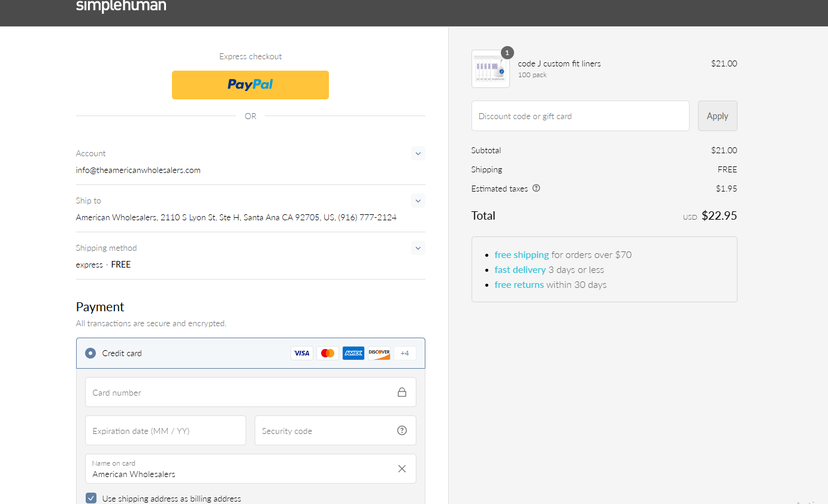828x504 pixels.
Task: Expand the Ship to section
Action: tap(418, 201)
